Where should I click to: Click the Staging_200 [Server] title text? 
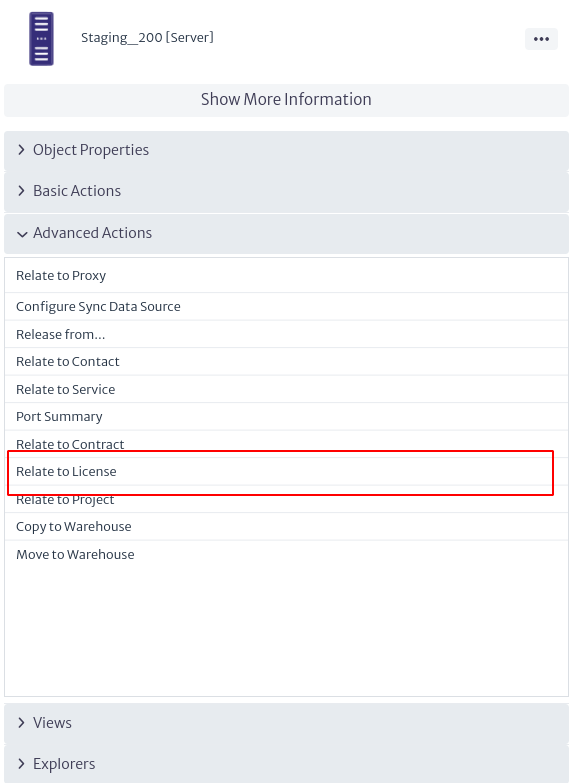tap(147, 38)
